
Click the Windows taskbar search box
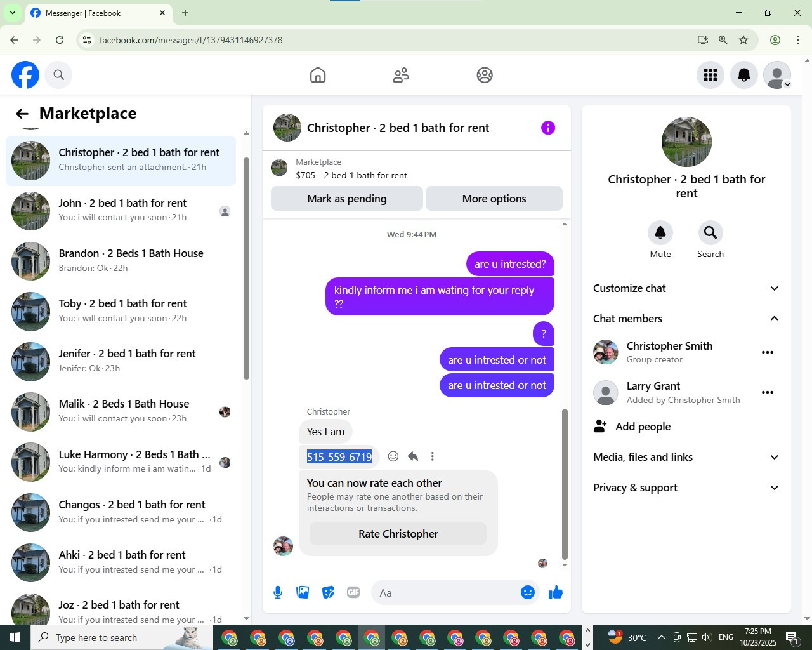(122, 637)
